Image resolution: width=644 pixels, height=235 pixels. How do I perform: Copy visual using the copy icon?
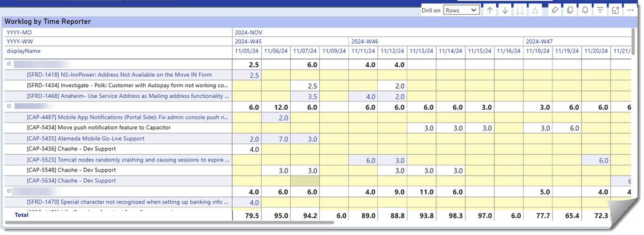point(570,10)
